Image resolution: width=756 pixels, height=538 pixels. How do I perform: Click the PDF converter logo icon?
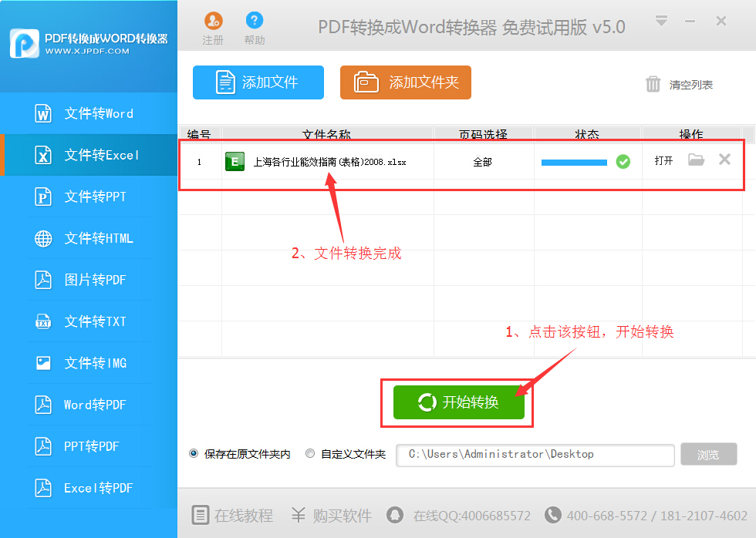coord(24,43)
